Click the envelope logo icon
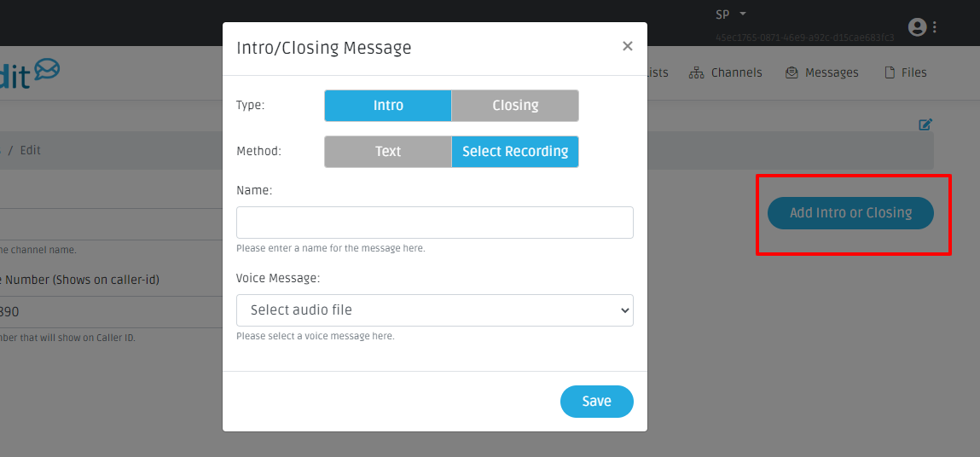The width and height of the screenshot is (980, 457). [46, 70]
